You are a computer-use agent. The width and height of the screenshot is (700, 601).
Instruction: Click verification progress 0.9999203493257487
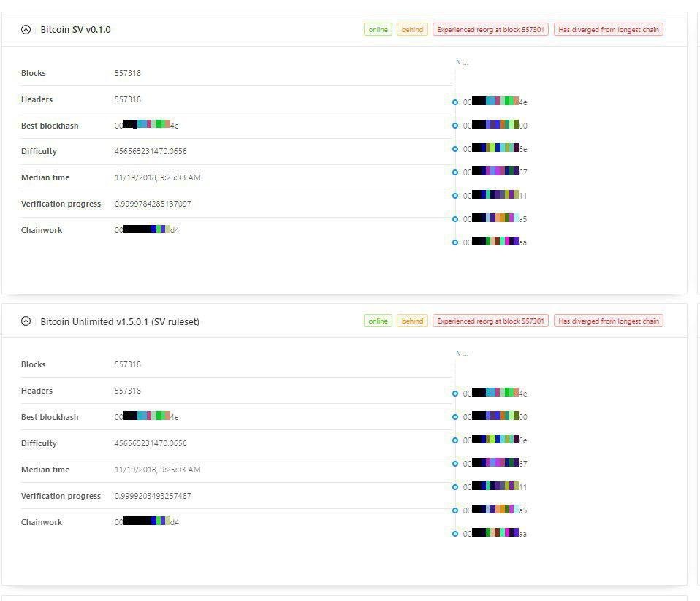[153, 496]
